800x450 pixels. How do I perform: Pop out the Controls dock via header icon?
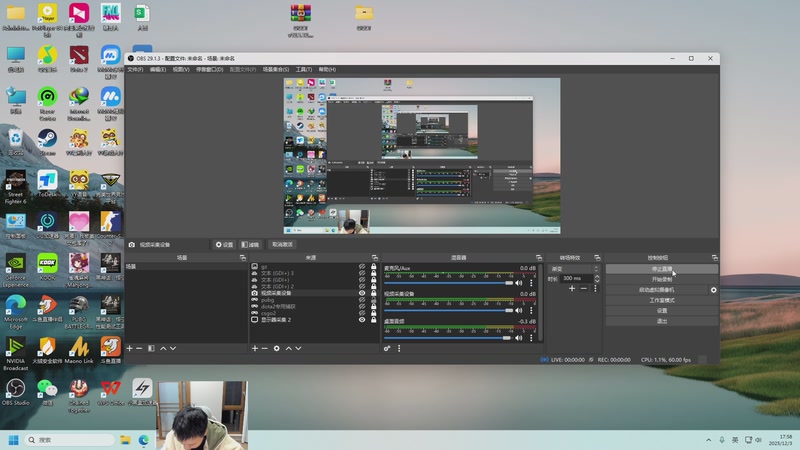click(x=714, y=258)
